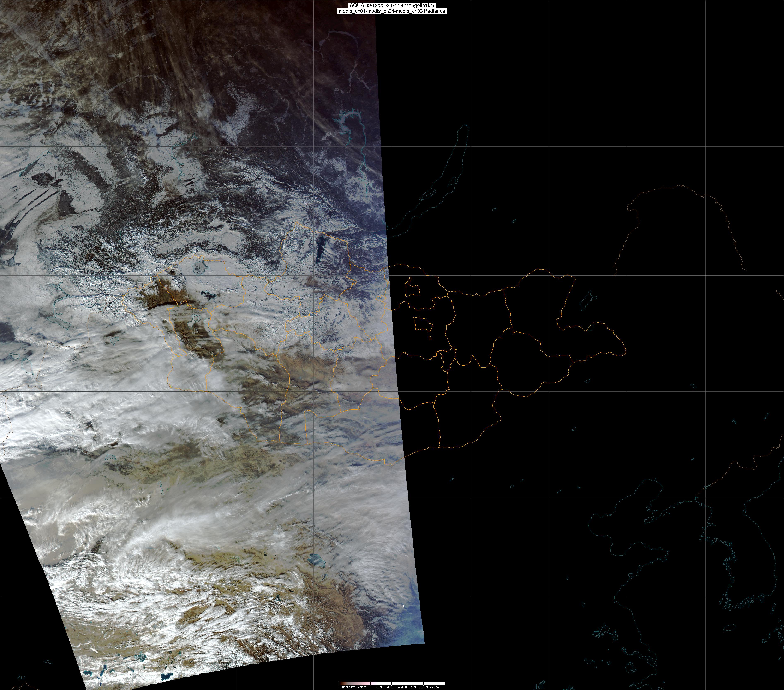784x690 pixels.
Task: Click the 329.66 scale value
Action: [381, 687]
